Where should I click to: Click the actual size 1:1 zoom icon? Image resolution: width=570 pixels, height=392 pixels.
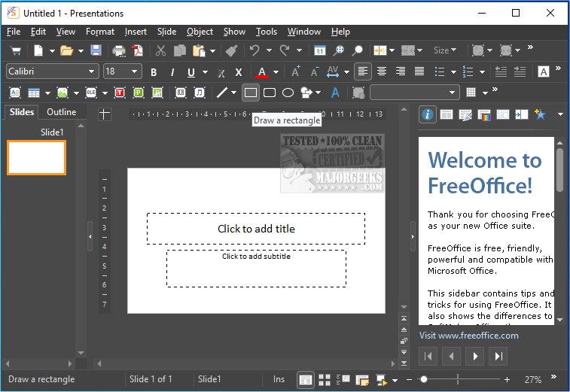click(319, 50)
